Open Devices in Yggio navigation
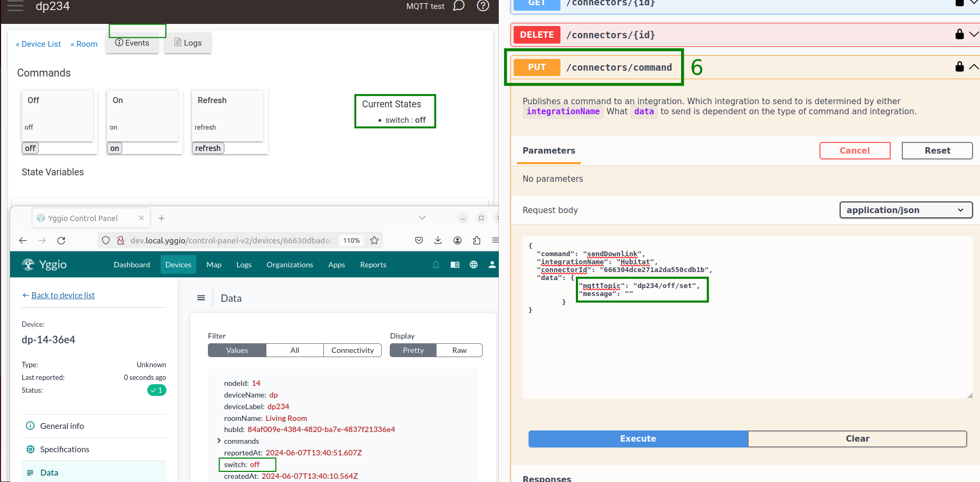The image size is (980, 482). pos(178,265)
